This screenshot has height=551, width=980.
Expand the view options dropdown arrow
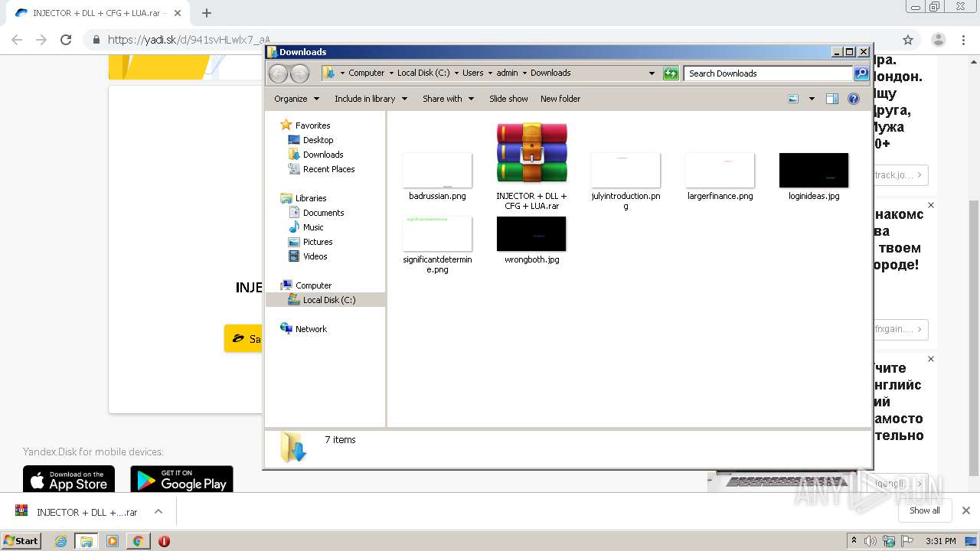point(812,99)
